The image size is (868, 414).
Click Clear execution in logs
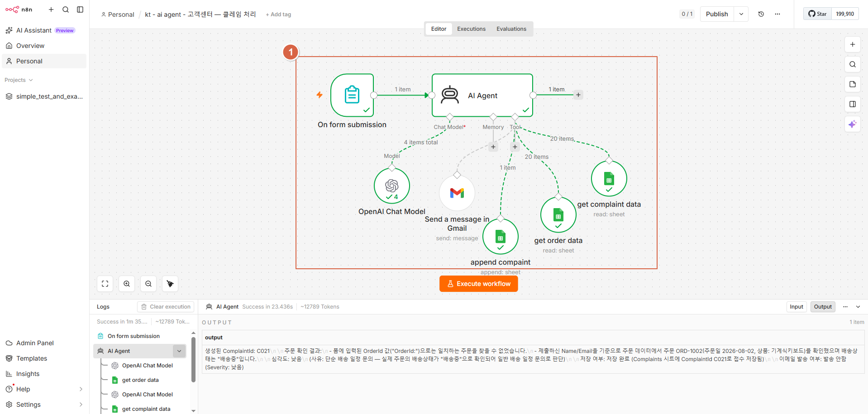(x=166, y=307)
